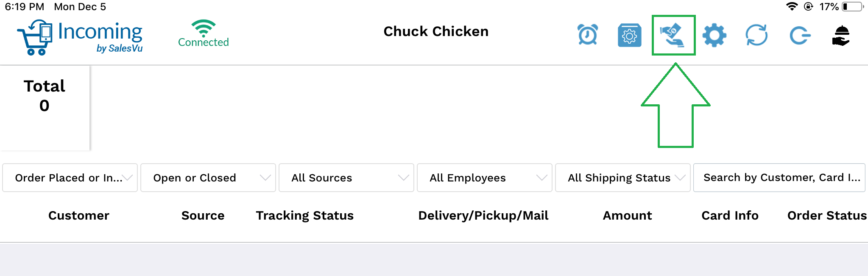Open the All Employees filter dropdown
The width and height of the screenshot is (868, 276).
click(x=485, y=178)
